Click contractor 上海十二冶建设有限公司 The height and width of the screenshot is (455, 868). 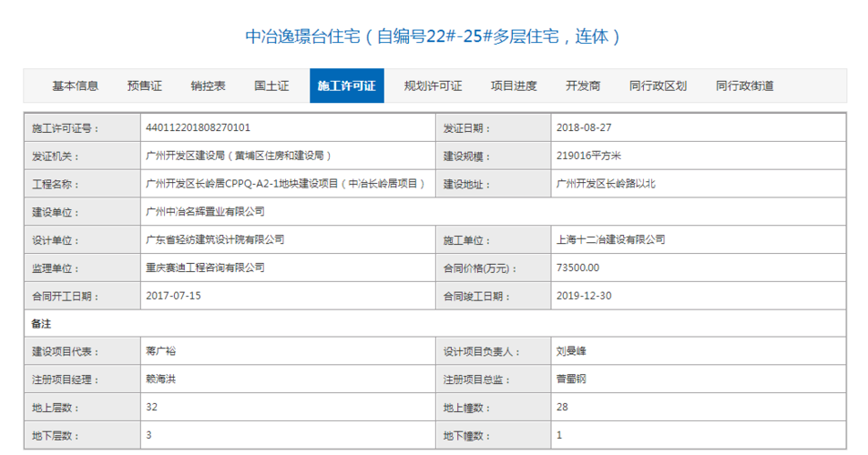tap(610, 240)
